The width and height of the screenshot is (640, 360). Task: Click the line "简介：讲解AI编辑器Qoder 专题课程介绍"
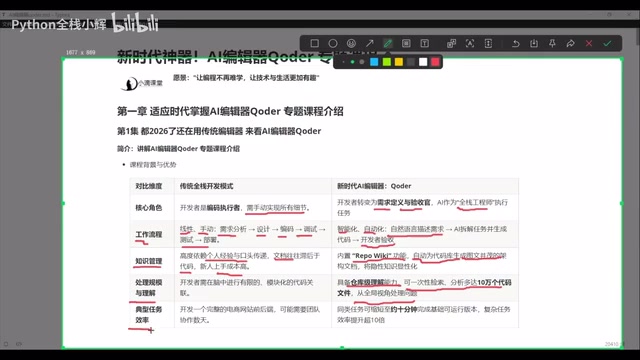click(178, 149)
